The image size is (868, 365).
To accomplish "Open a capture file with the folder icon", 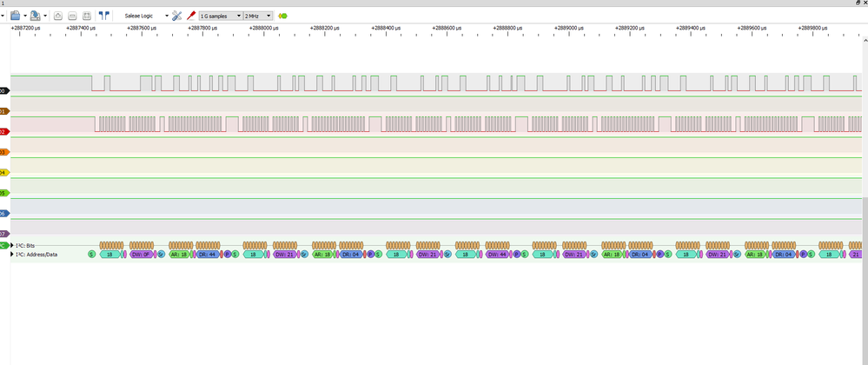I will point(15,16).
